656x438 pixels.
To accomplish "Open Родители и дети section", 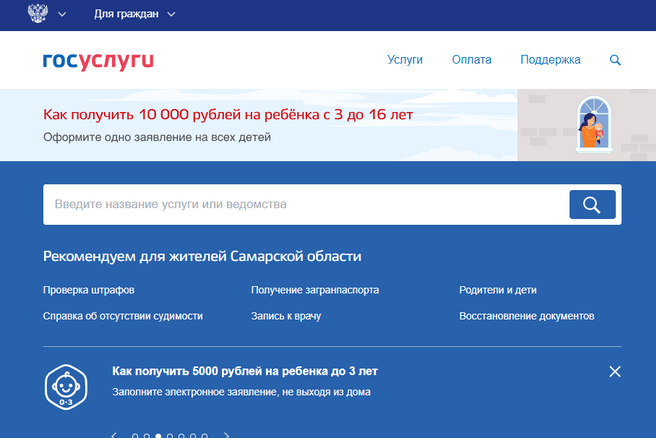I will pyautogui.click(x=498, y=290).
